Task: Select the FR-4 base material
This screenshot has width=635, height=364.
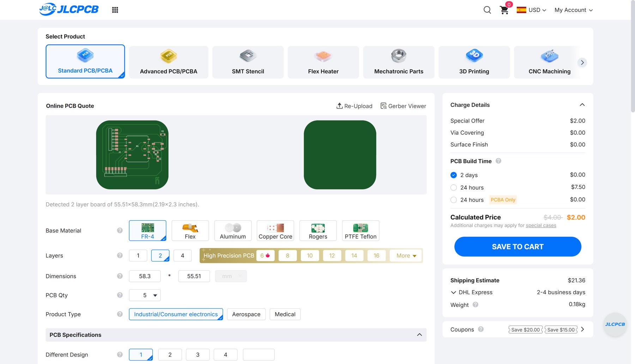Action: [147, 230]
